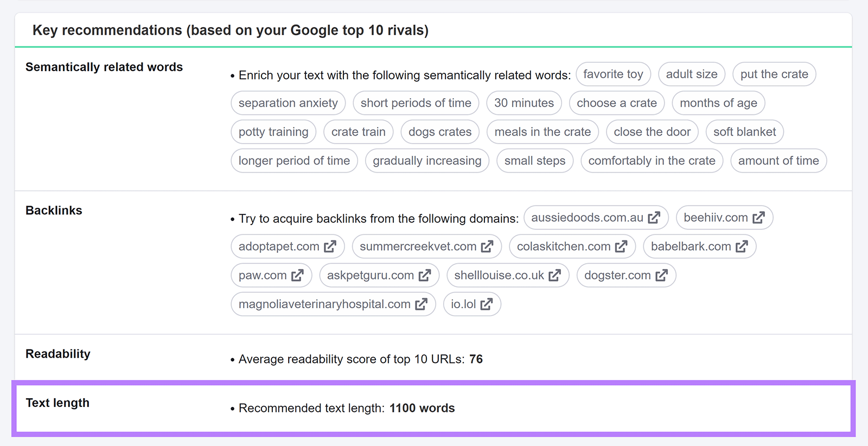
Task: Select the 'favorite toy' keyword tag
Action: click(x=613, y=74)
